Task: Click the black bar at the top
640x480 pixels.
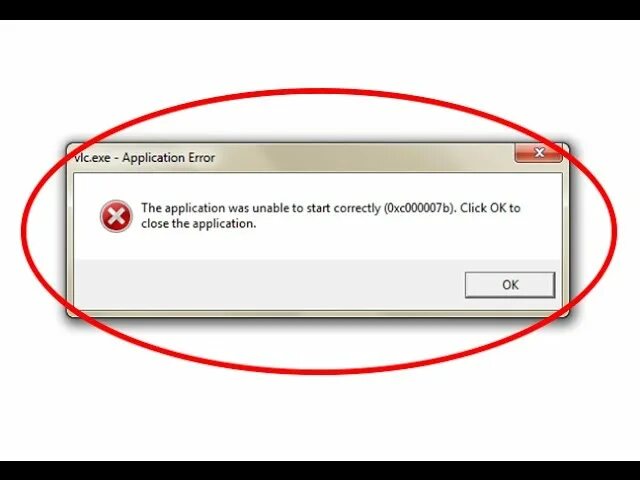Action: coord(320,10)
